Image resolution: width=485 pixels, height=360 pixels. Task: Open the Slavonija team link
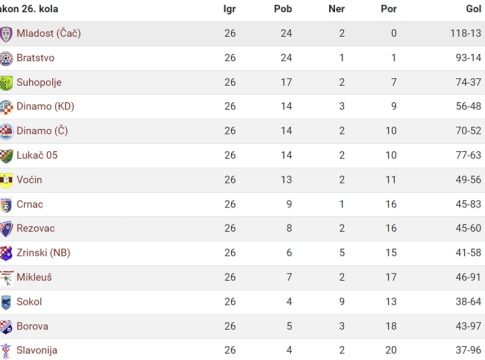37,350
